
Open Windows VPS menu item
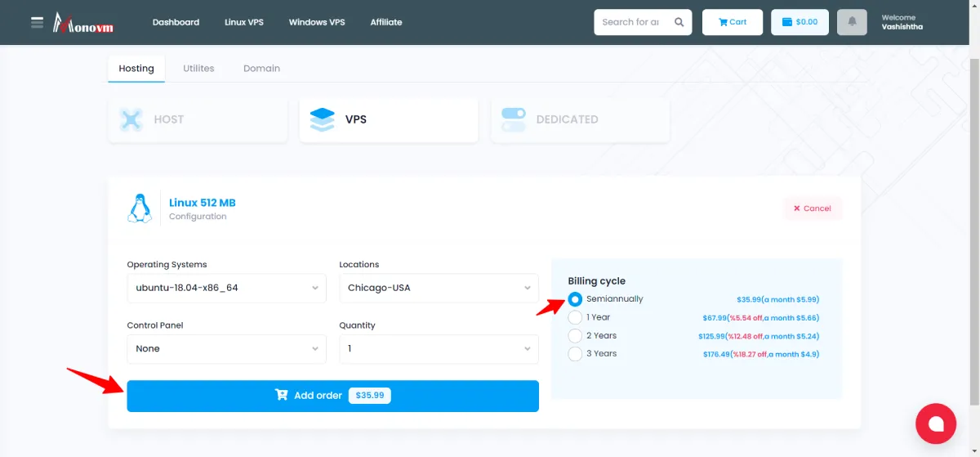tap(317, 22)
